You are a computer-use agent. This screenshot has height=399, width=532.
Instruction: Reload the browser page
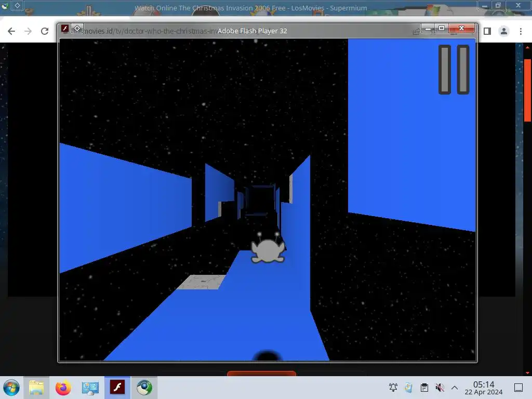click(x=45, y=31)
